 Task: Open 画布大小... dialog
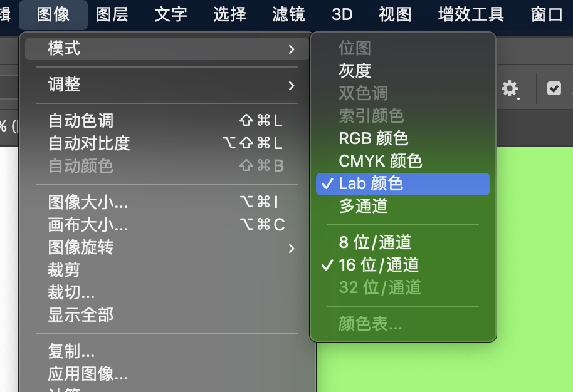pyautogui.click(x=88, y=225)
